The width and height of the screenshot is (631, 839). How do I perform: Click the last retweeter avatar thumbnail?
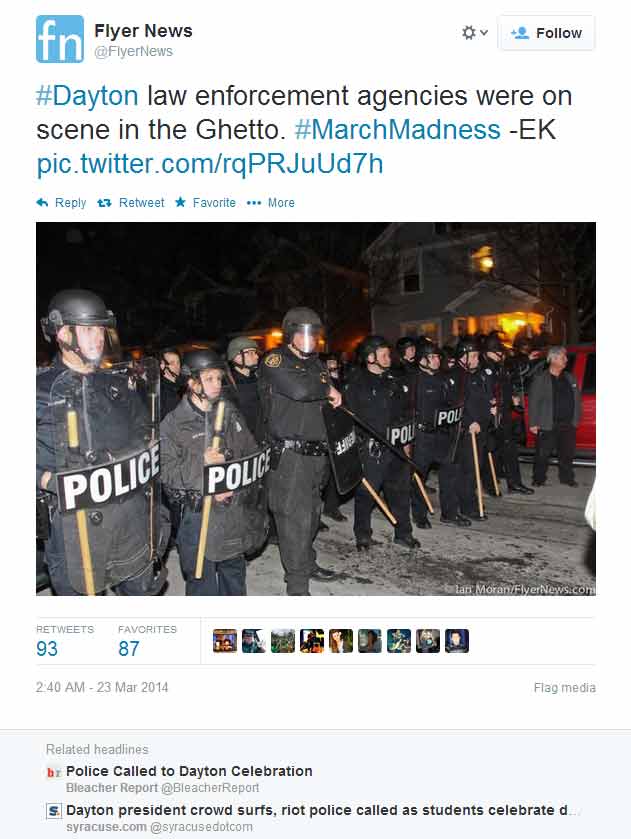457,640
